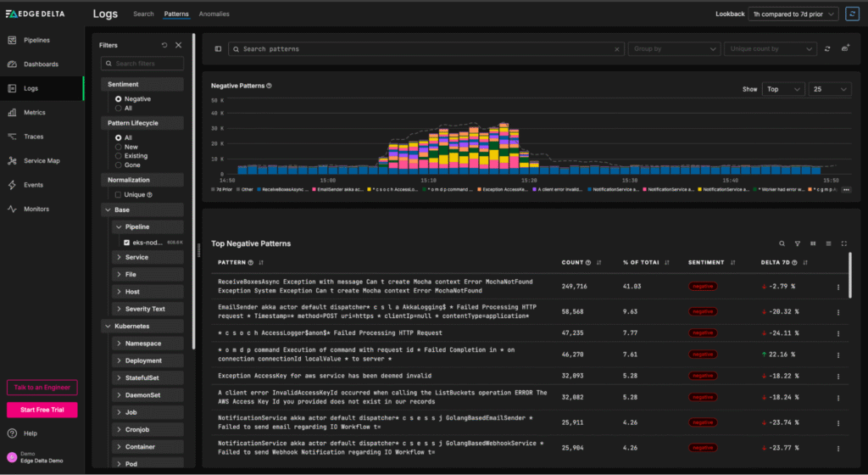Click the Pipelines icon in sidebar
This screenshot has height=475, width=868.
[x=14, y=40]
